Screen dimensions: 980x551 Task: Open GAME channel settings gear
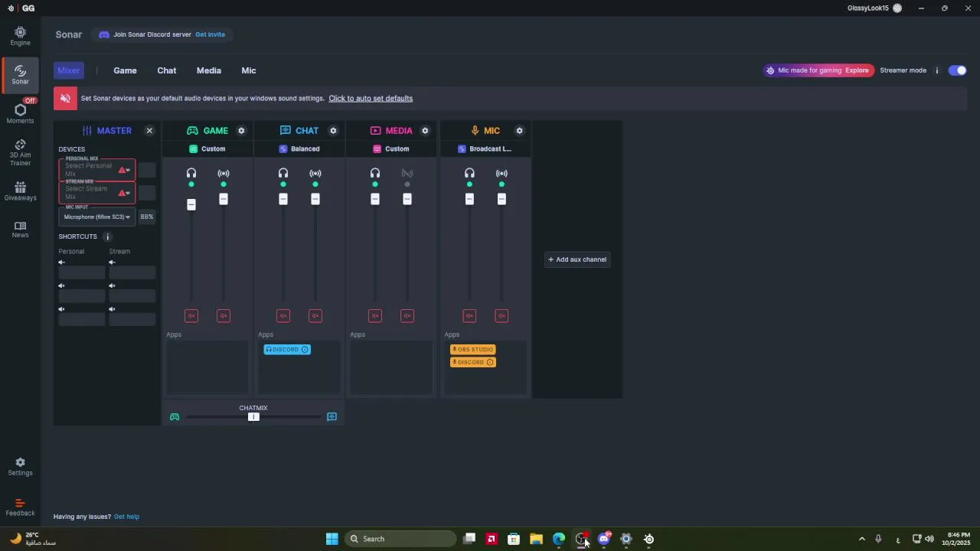pyautogui.click(x=241, y=131)
